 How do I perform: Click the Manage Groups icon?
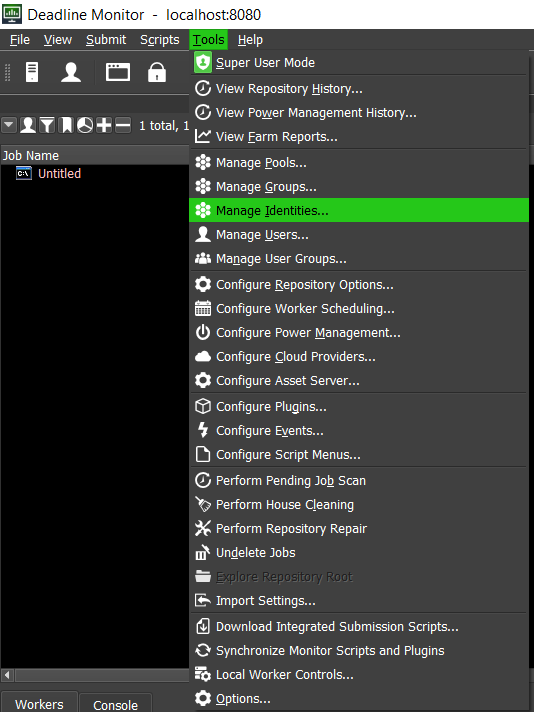pos(203,187)
